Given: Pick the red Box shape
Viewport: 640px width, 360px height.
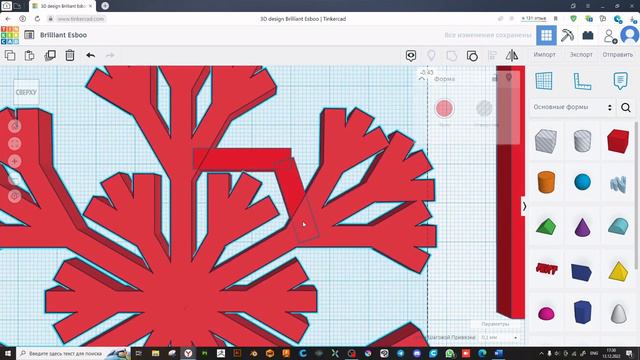Looking at the screenshot, I should click(618, 141).
